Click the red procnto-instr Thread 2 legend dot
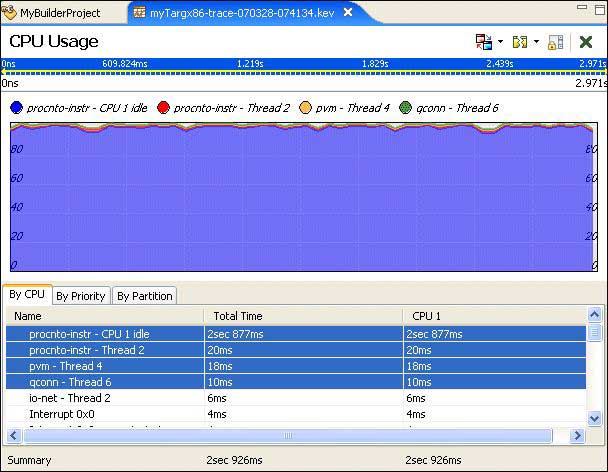This screenshot has width=608, height=472. click(163, 108)
